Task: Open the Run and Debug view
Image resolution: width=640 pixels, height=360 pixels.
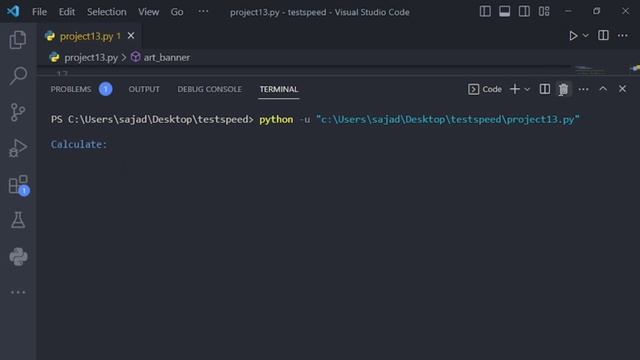Action: [x=18, y=148]
